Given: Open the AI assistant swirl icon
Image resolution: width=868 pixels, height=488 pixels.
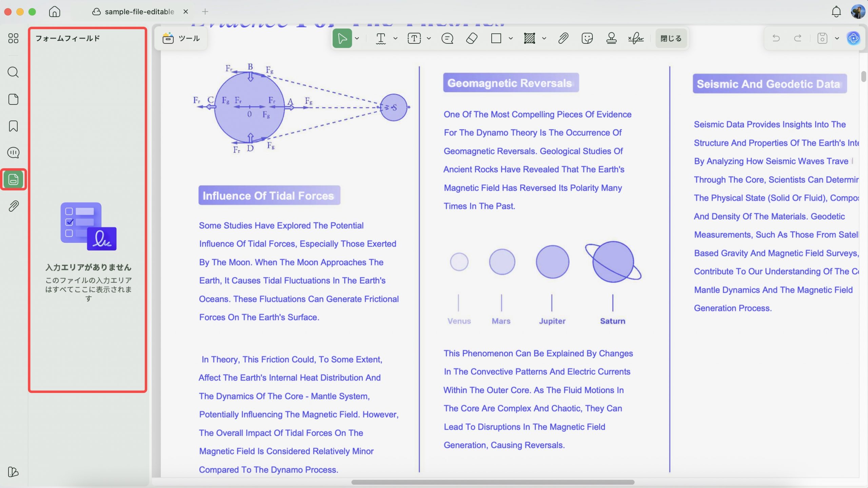Looking at the screenshot, I should coord(853,38).
